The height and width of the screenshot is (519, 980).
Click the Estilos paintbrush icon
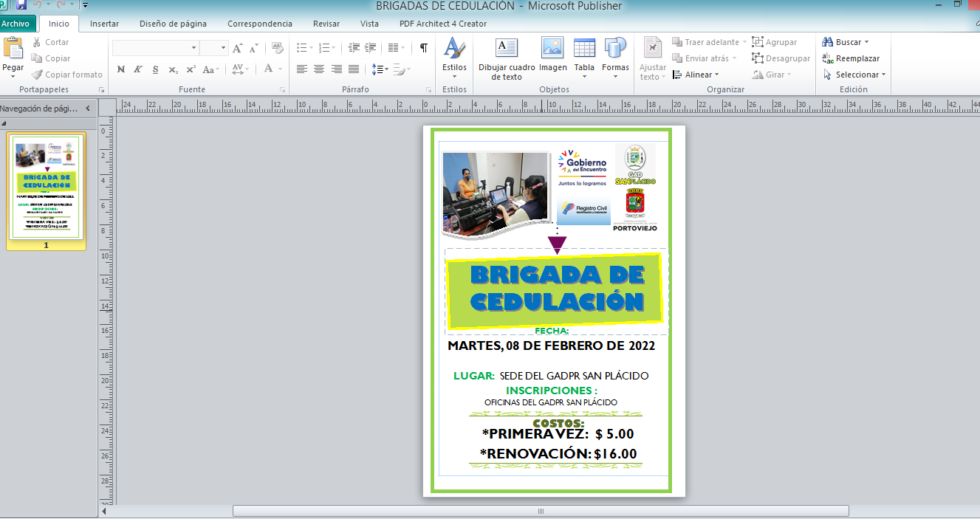coord(454,49)
